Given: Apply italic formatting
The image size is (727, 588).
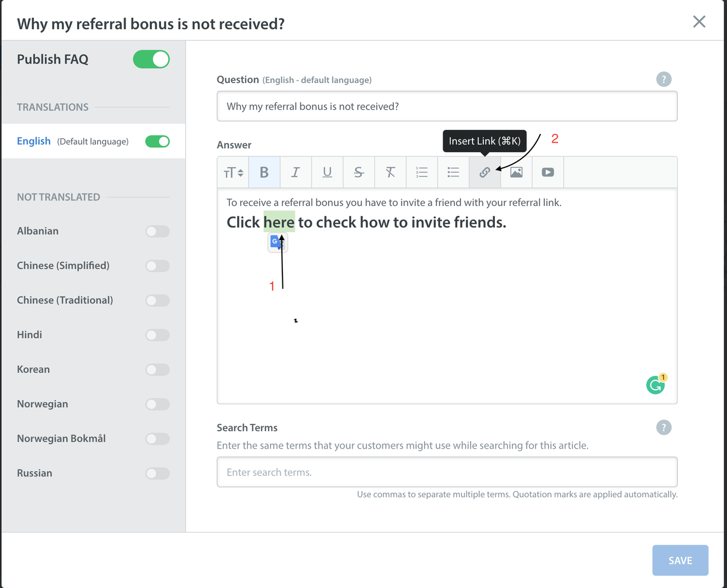Looking at the screenshot, I should pos(295,172).
